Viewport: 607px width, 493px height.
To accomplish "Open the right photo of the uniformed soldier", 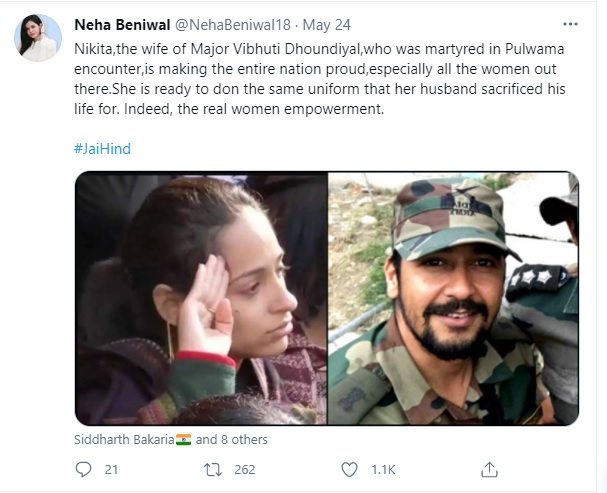I will 453,298.
